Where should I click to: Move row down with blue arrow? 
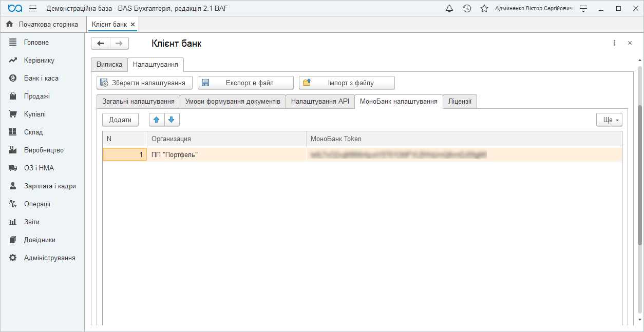point(172,120)
